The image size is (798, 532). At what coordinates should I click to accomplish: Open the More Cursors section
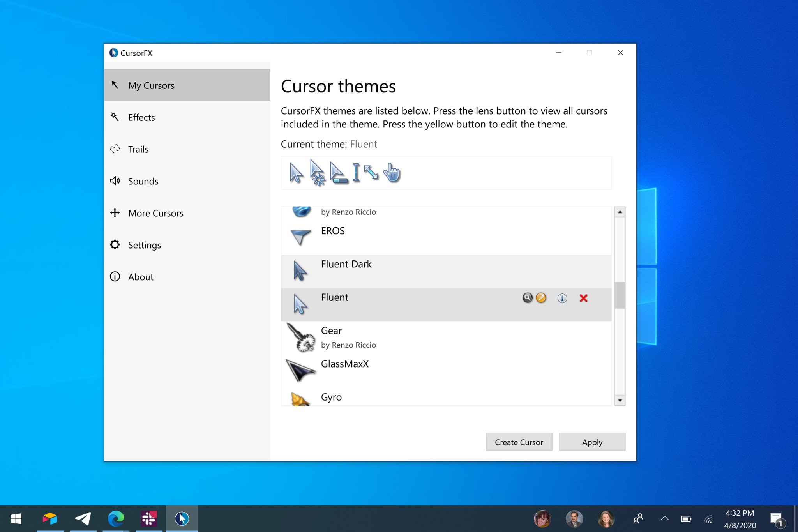pos(155,212)
